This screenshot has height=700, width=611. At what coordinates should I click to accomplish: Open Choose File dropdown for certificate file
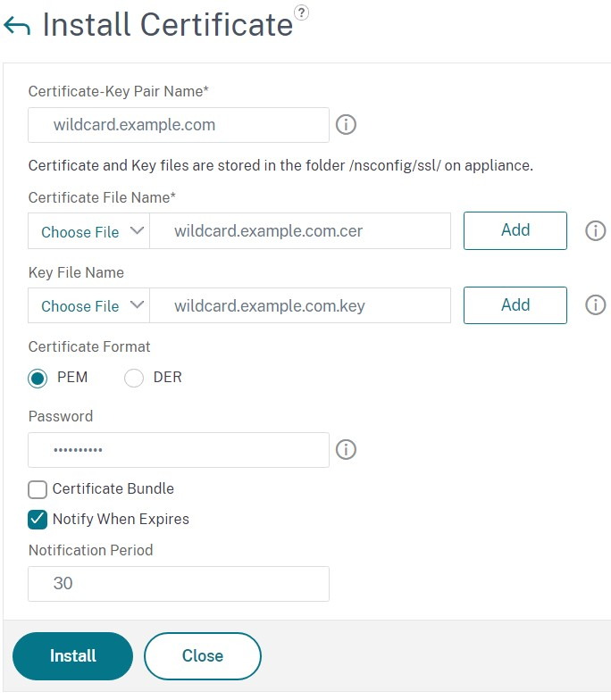(89, 231)
